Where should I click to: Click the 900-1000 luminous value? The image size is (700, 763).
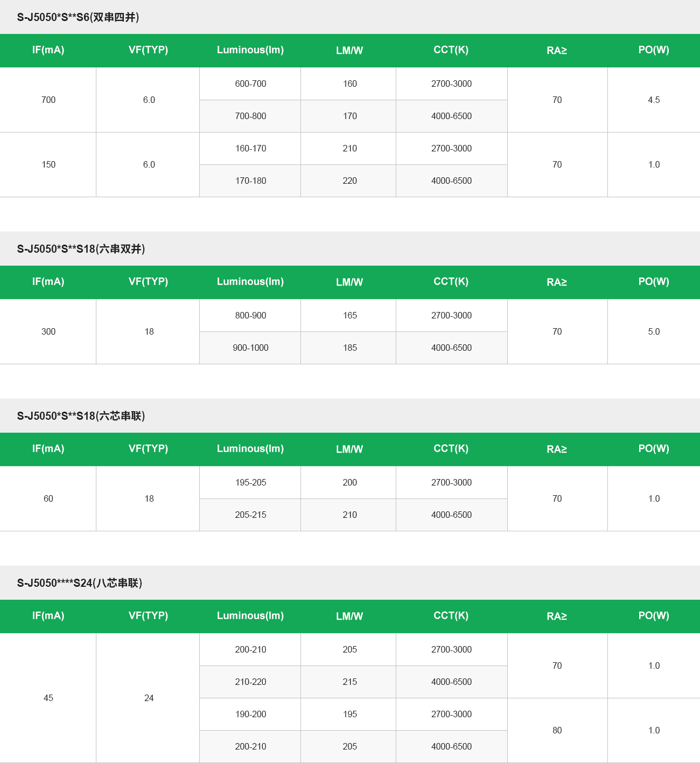(x=250, y=348)
